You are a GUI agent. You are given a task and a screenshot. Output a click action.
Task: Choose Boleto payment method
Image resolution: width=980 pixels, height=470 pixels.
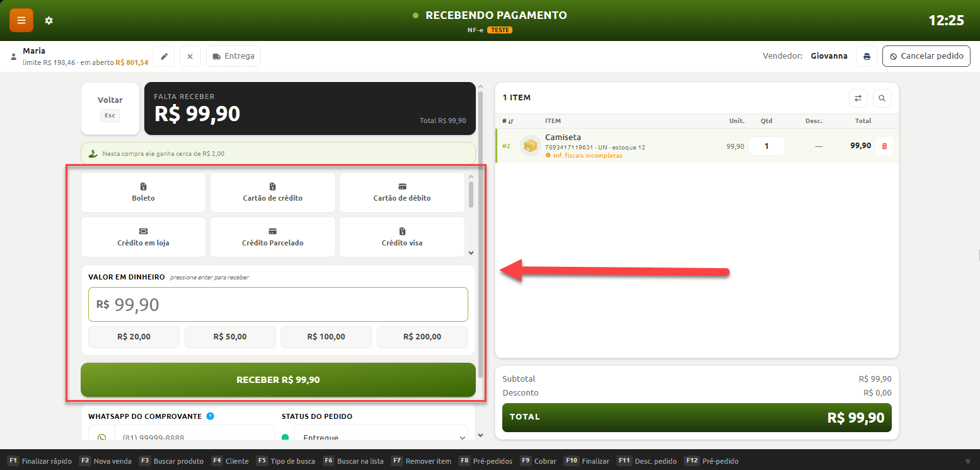144,192
